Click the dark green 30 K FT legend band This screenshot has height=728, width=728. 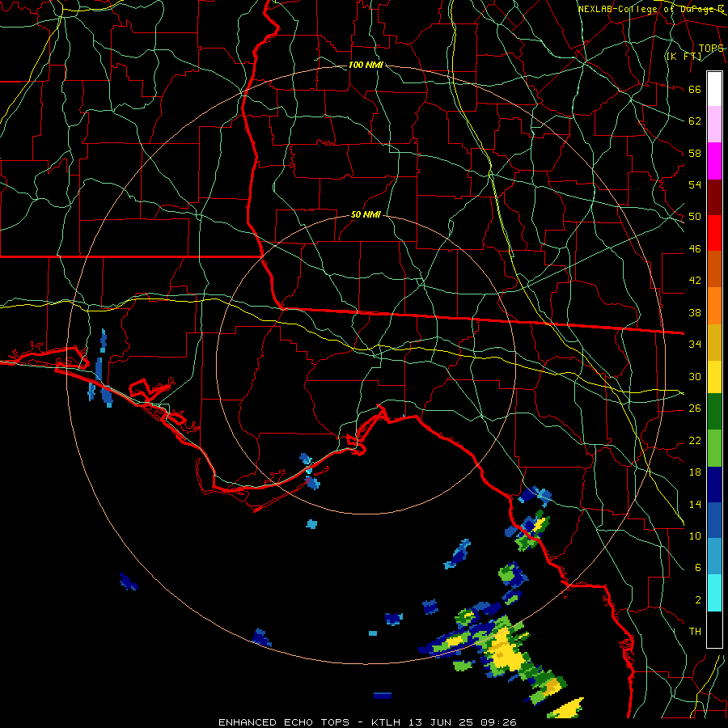(714, 412)
